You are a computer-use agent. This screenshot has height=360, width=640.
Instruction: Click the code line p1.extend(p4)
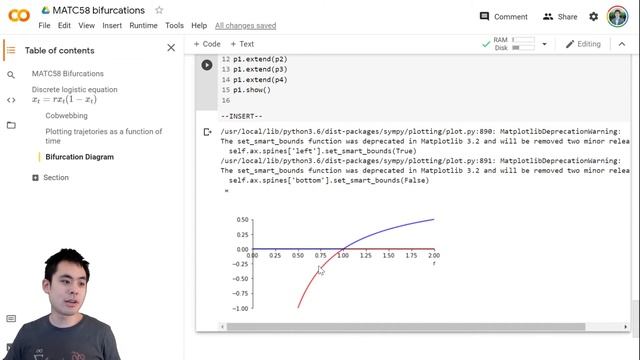260,80
